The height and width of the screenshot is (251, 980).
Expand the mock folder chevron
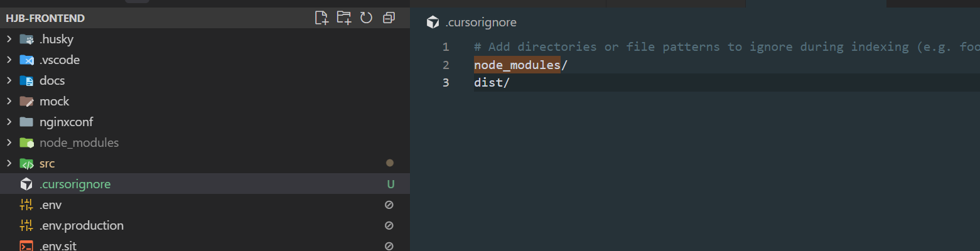(x=9, y=102)
